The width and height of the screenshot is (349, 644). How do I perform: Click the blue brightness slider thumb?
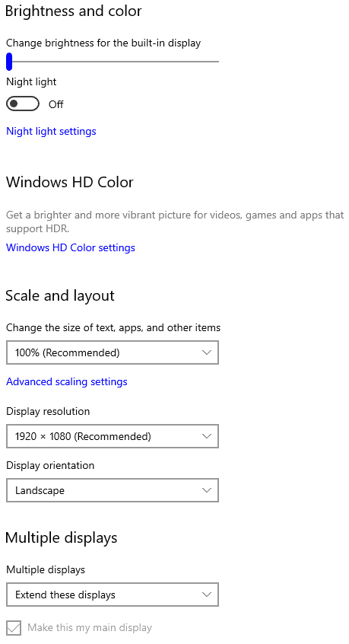(9, 62)
